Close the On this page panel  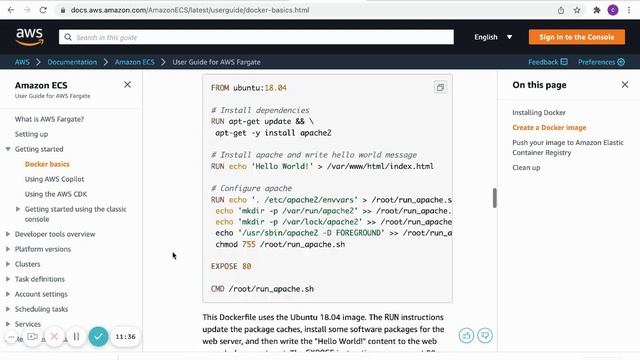pos(625,84)
